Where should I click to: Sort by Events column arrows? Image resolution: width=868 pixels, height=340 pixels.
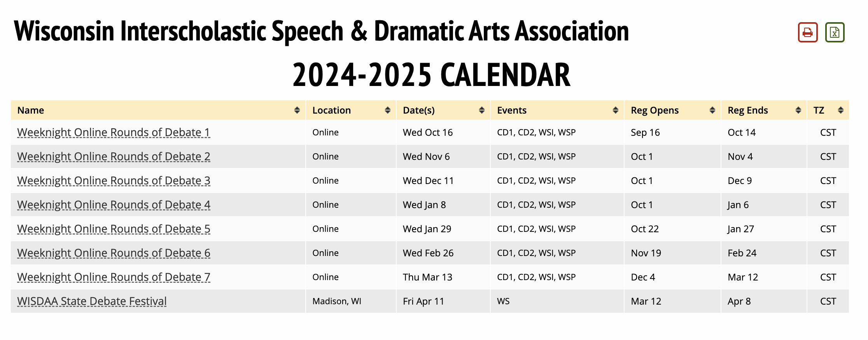[615, 110]
